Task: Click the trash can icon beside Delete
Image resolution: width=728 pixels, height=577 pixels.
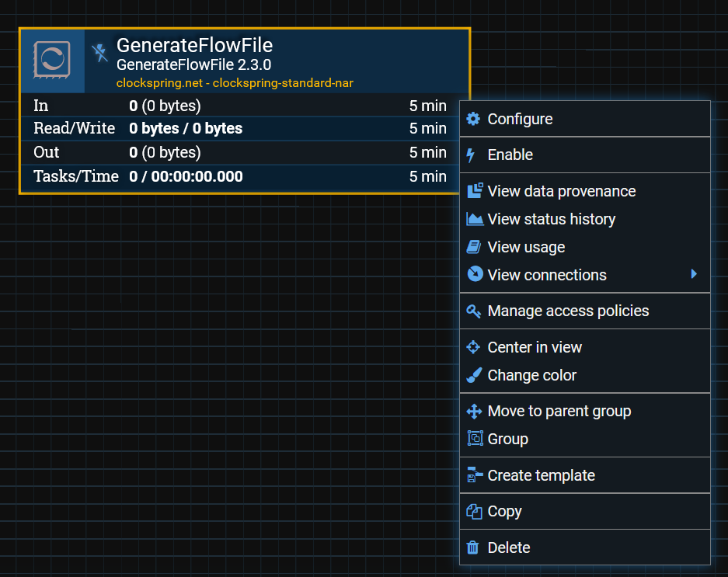Action: 472,547
